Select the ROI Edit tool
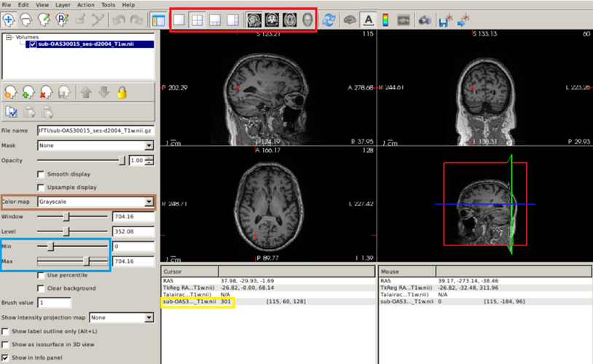 [x=80, y=20]
